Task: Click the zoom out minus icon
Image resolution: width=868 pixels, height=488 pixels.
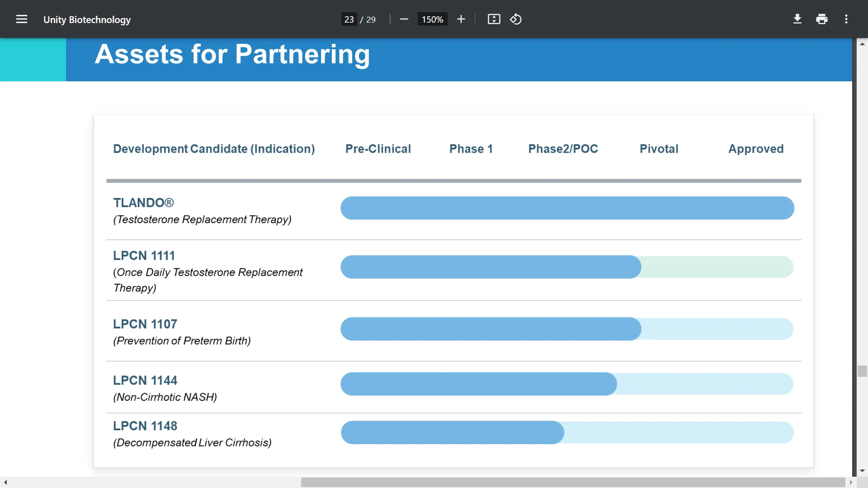Action: [404, 19]
